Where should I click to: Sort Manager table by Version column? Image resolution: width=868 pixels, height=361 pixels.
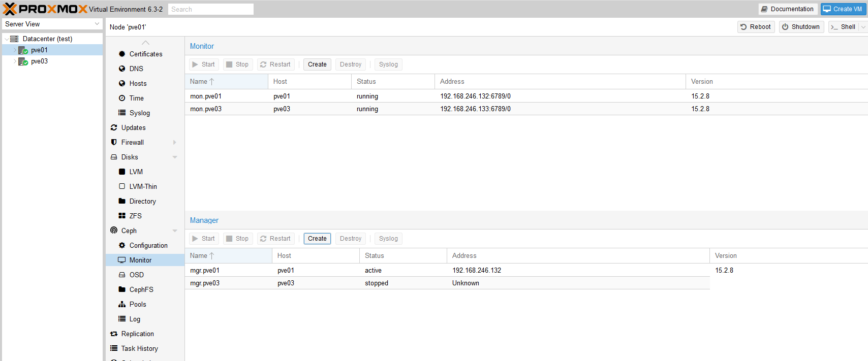[x=789, y=256]
